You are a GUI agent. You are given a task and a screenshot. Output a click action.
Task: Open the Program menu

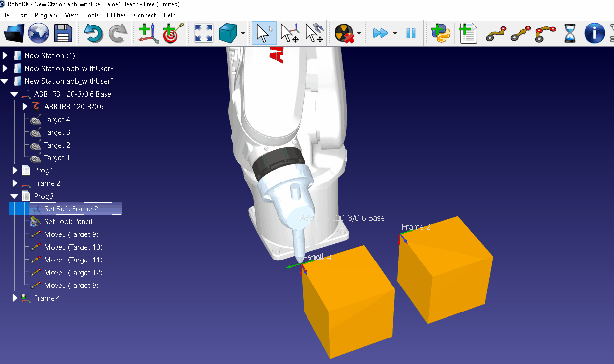46,15
